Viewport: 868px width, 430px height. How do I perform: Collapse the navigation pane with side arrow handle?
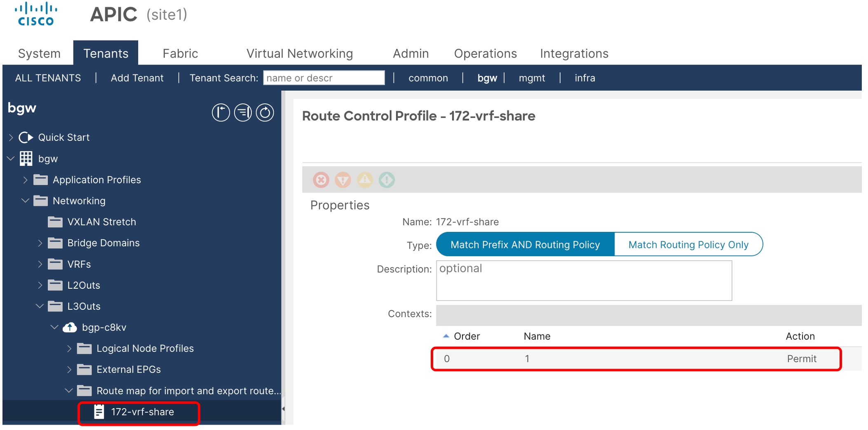pyautogui.click(x=283, y=409)
